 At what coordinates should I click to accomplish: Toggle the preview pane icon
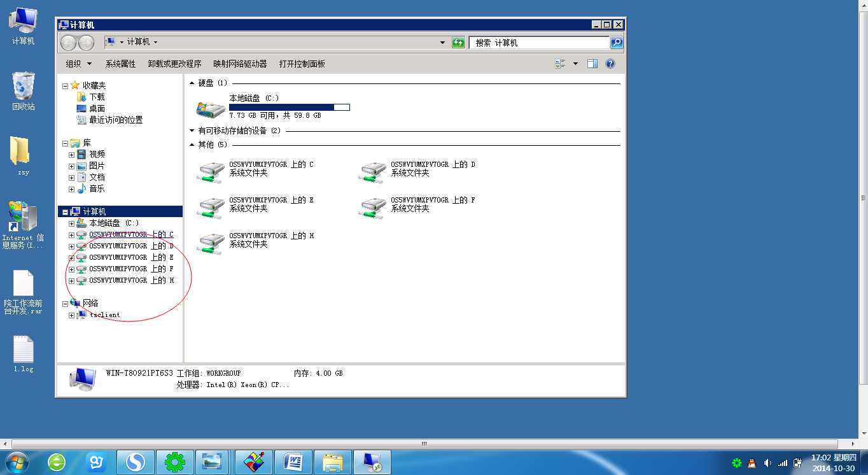coord(592,64)
